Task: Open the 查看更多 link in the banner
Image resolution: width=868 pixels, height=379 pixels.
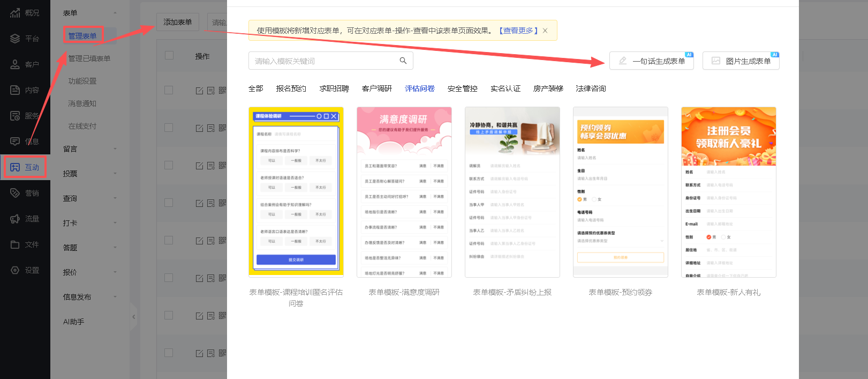Action: pyautogui.click(x=518, y=31)
